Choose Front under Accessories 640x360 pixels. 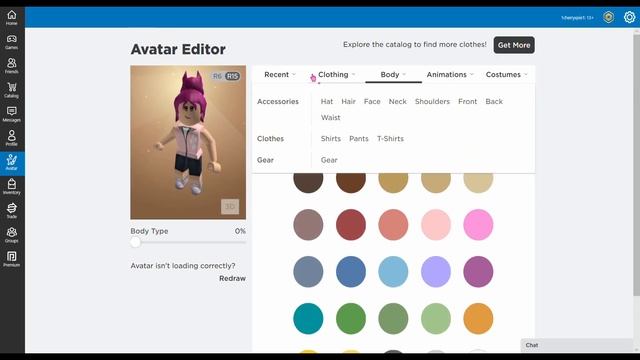pos(467,102)
